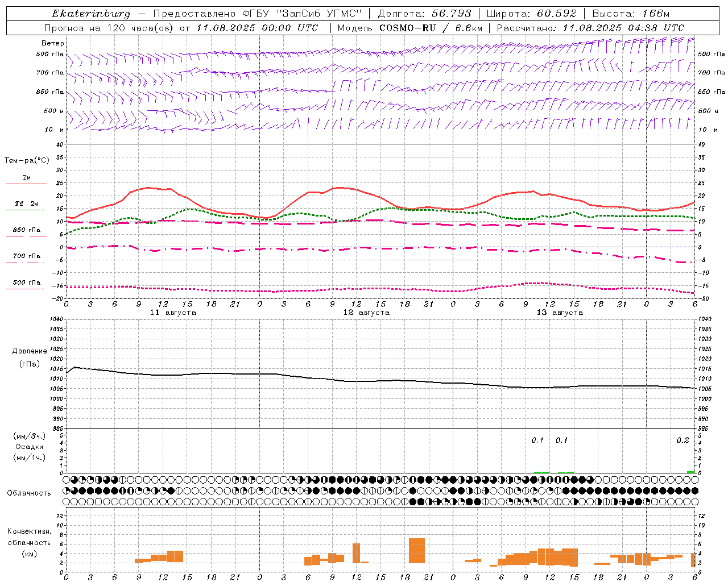This screenshot has width=728, height=582.
Task: Click 'Прогноз на 120 часа(ов)' forecast text
Action: [110, 28]
